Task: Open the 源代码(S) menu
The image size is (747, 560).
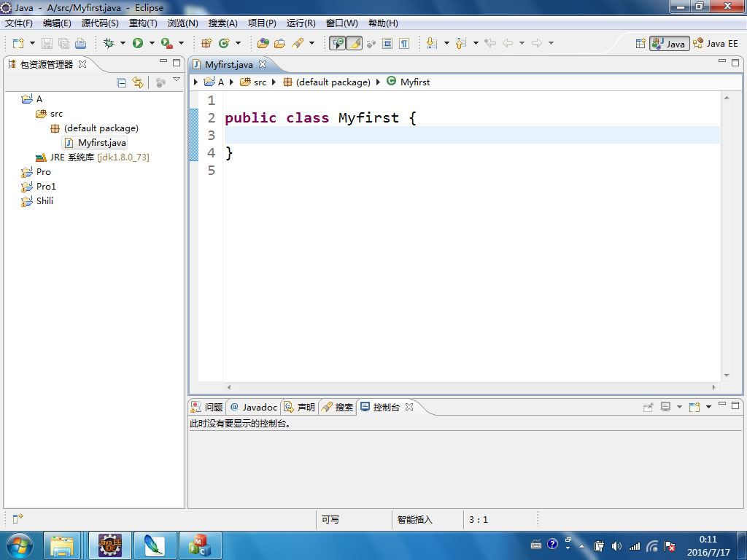Action: [x=100, y=23]
